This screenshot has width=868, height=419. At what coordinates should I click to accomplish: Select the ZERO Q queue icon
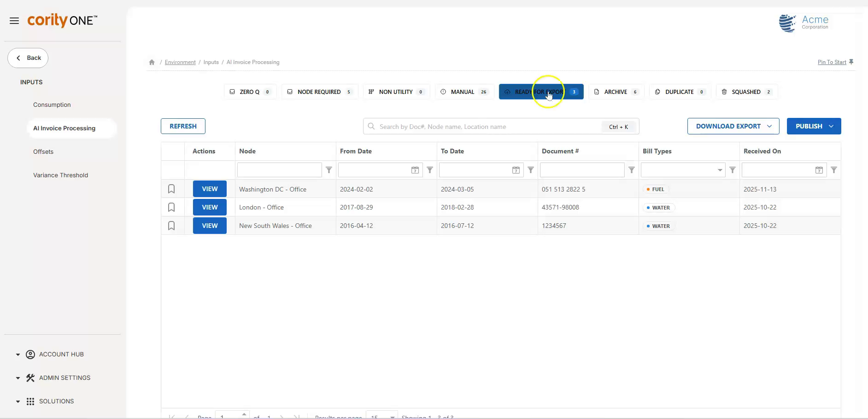(x=233, y=92)
